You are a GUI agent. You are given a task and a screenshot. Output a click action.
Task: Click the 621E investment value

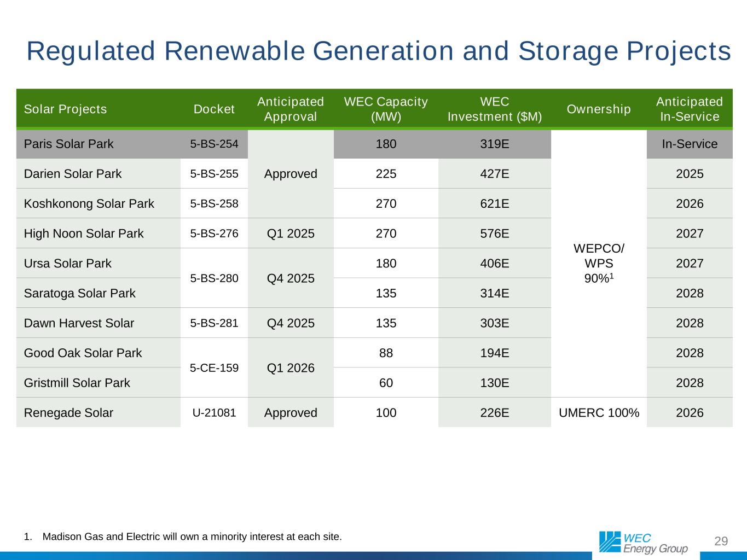pos(495,203)
